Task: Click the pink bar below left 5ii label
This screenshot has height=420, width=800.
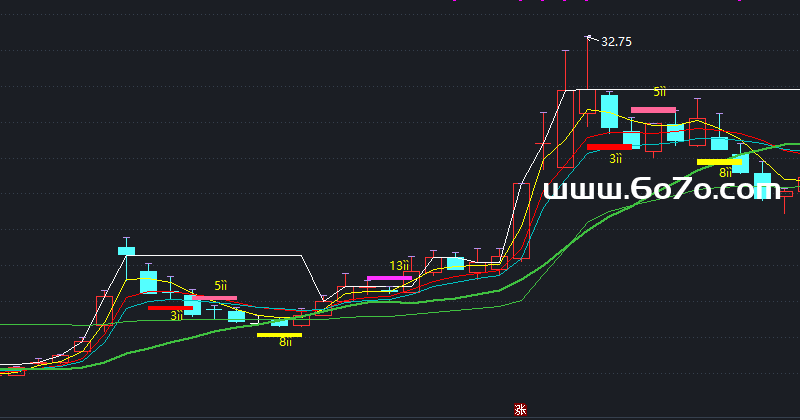Action: click(214, 297)
